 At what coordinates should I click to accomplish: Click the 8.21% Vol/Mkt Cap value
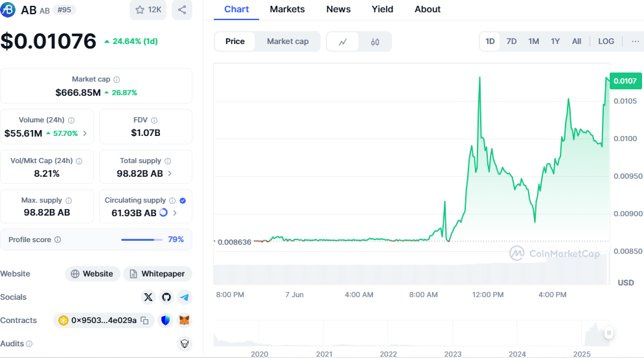[47, 173]
